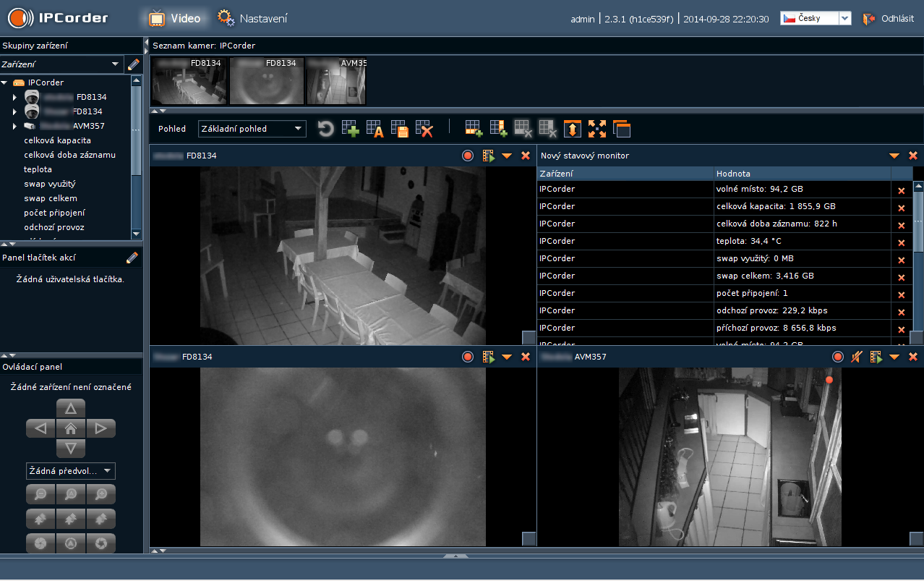Sort by the Zařízení column header
This screenshot has height=581, width=924.
625,174
